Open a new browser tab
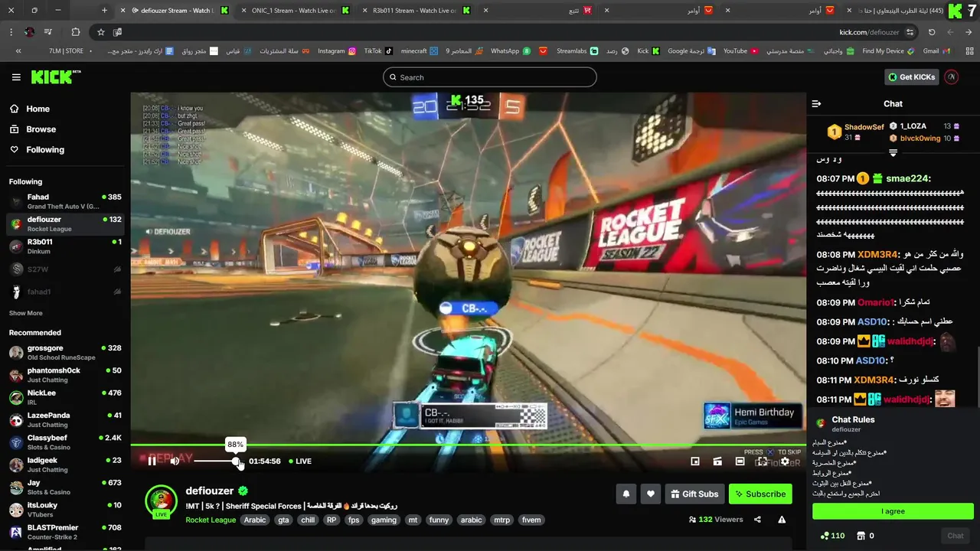Viewport: 980px width, 551px height. point(104,11)
